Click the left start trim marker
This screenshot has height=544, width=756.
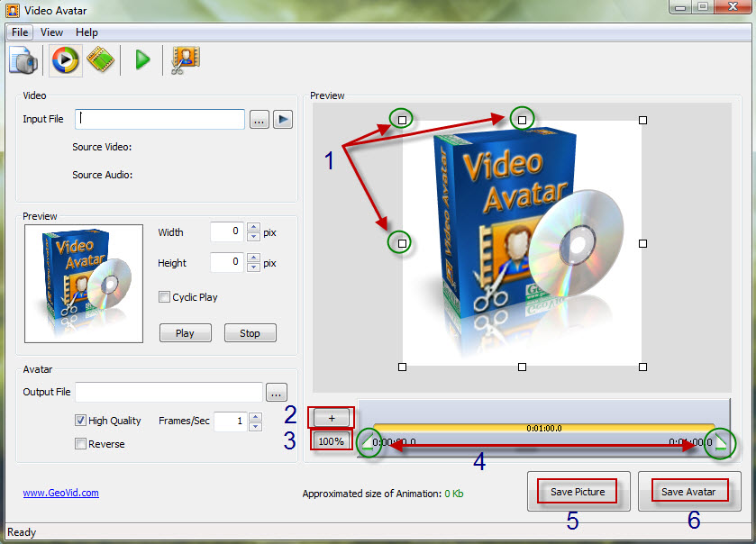[x=368, y=442]
